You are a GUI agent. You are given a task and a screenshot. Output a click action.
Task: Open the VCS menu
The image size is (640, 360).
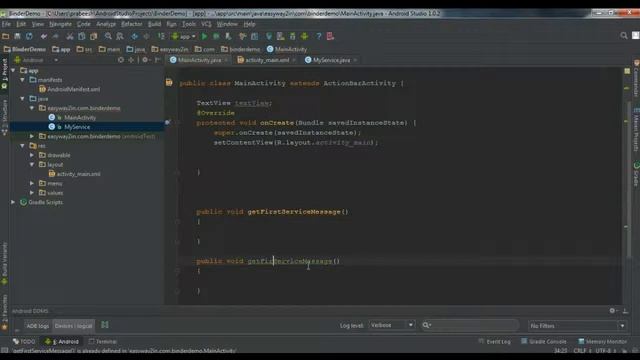[x=206, y=24]
